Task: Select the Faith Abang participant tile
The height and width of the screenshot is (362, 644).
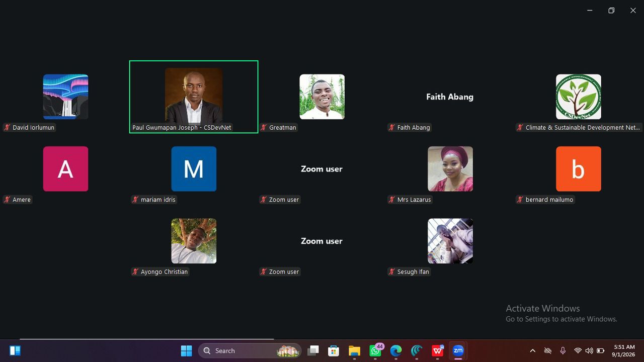Action: click(x=450, y=97)
